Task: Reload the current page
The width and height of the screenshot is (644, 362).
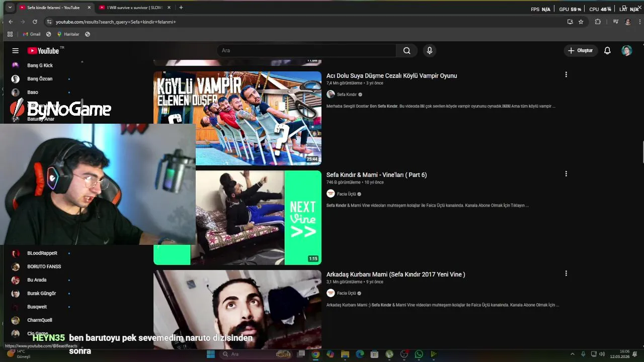Action: click(x=35, y=22)
